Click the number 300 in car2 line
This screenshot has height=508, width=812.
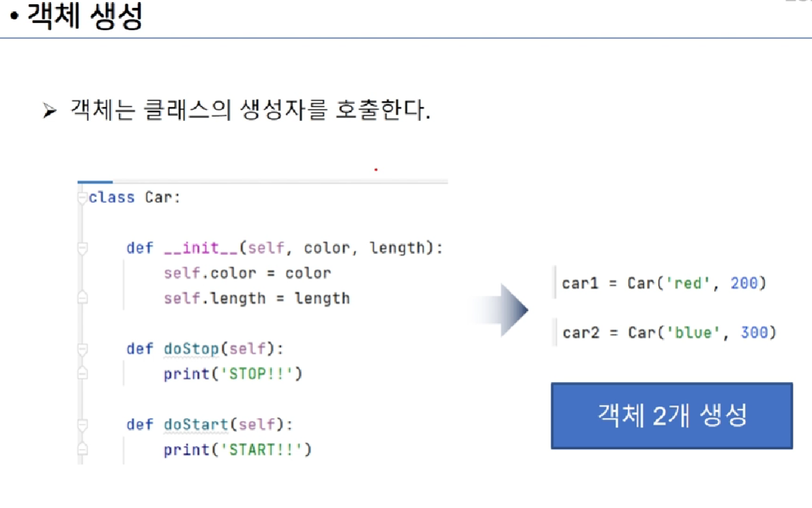pos(754,332)
